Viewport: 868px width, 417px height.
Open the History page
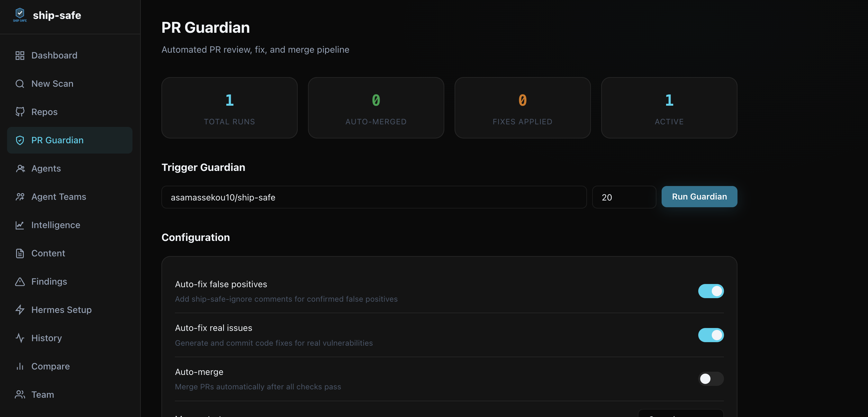click(x=70, y=338)
